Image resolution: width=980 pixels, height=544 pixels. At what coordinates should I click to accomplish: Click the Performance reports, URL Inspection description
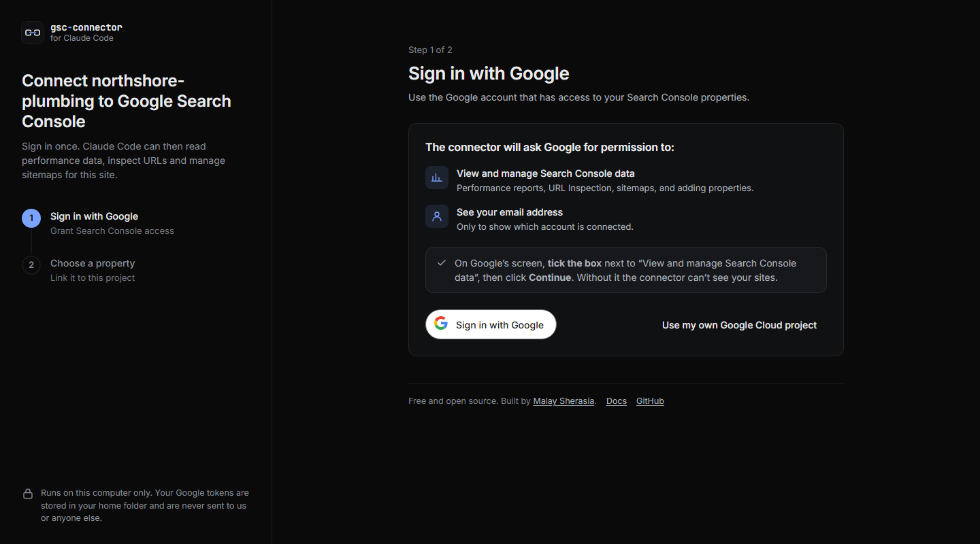coord(605,188)
